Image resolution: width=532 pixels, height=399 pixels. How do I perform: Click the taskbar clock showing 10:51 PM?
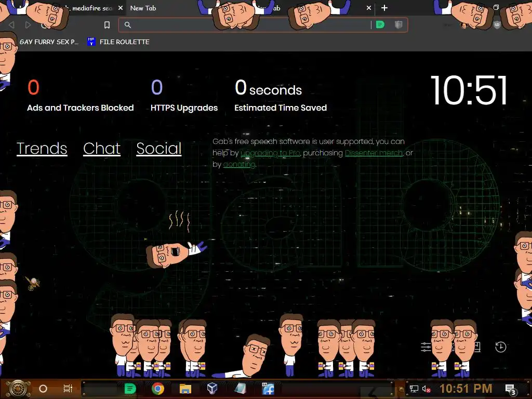click(x=466, y=389)
